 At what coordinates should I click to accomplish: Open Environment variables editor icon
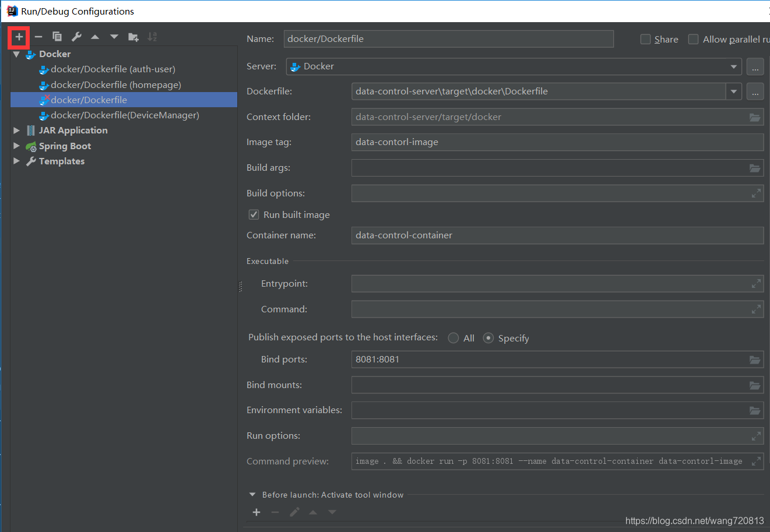[755, 410]
